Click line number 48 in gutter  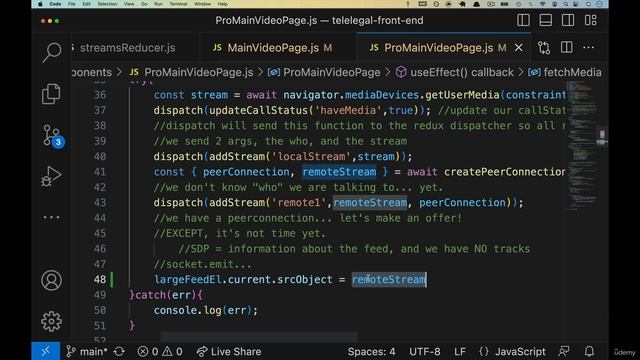click(100, 279)
